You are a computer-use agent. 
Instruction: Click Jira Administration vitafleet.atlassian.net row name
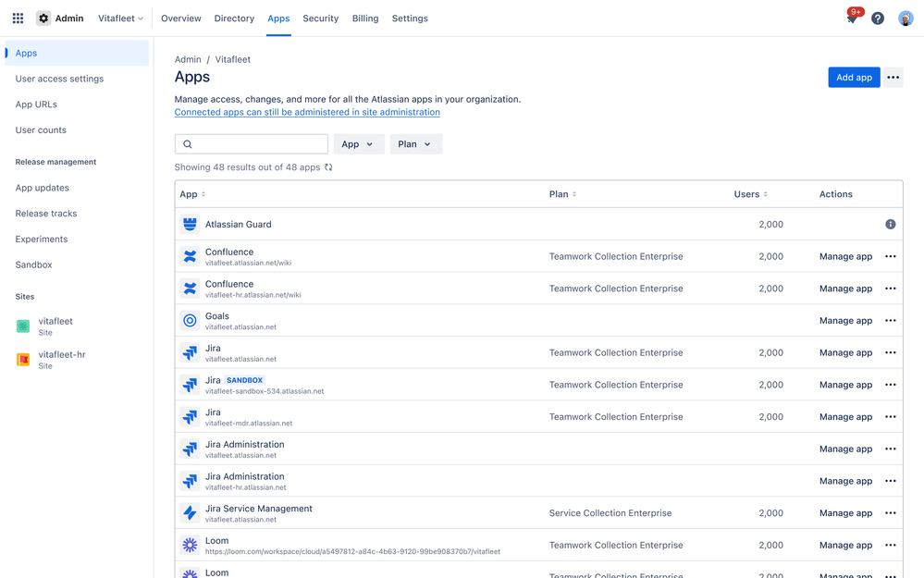[x=244, y=444]
